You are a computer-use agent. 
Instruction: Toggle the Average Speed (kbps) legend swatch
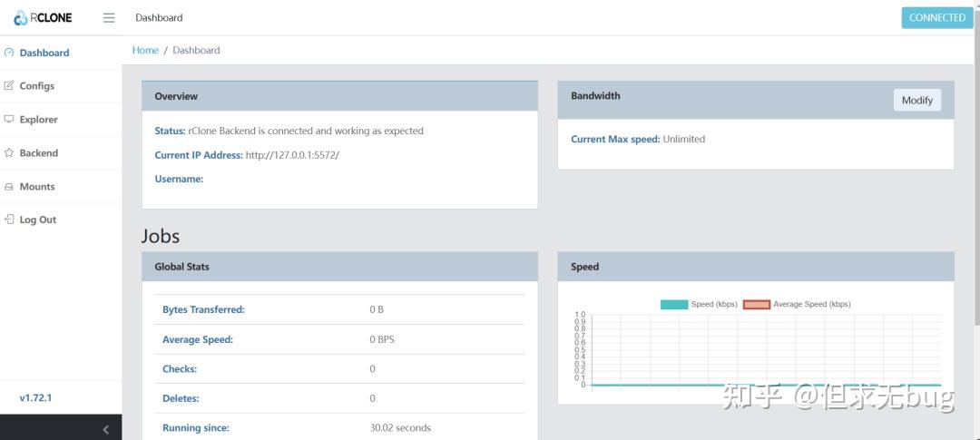756,305
